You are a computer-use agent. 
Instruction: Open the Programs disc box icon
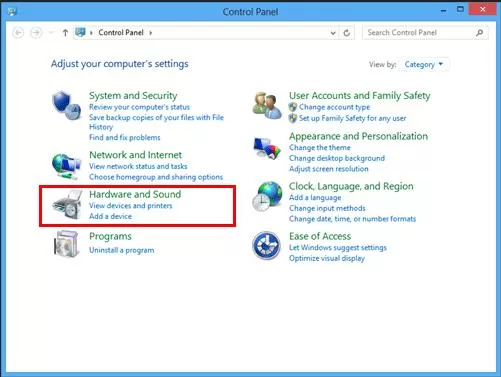[x=66, y=244]
